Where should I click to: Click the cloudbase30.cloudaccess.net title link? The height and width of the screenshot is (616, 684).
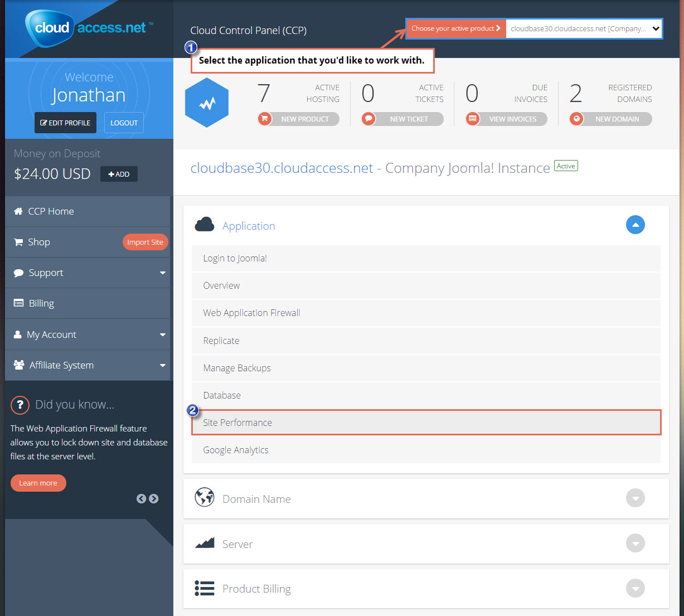(282, 168)
